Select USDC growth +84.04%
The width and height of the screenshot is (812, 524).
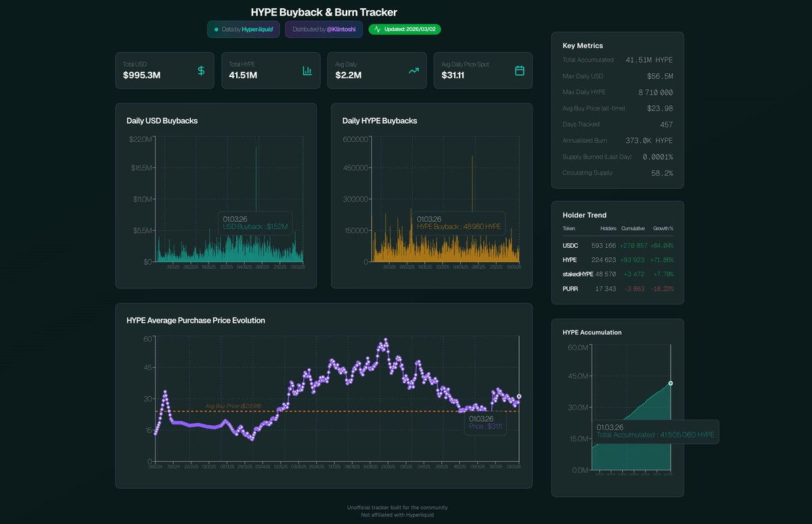coord(662,245)
